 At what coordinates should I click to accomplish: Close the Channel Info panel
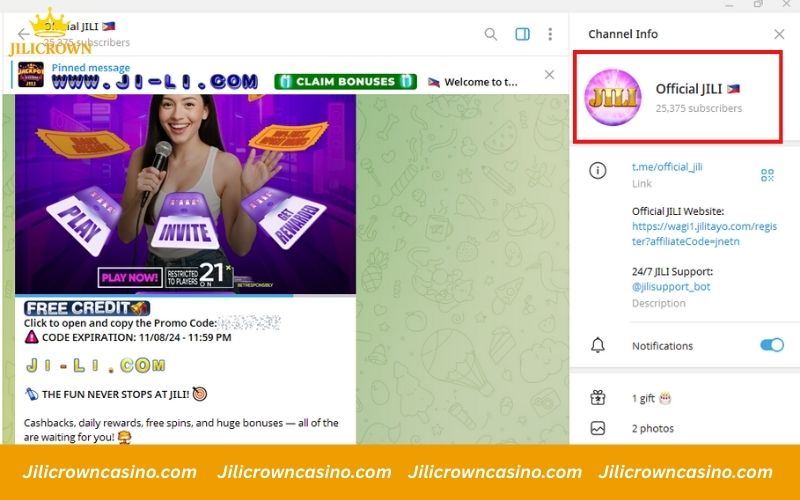[x=779, y=34]
